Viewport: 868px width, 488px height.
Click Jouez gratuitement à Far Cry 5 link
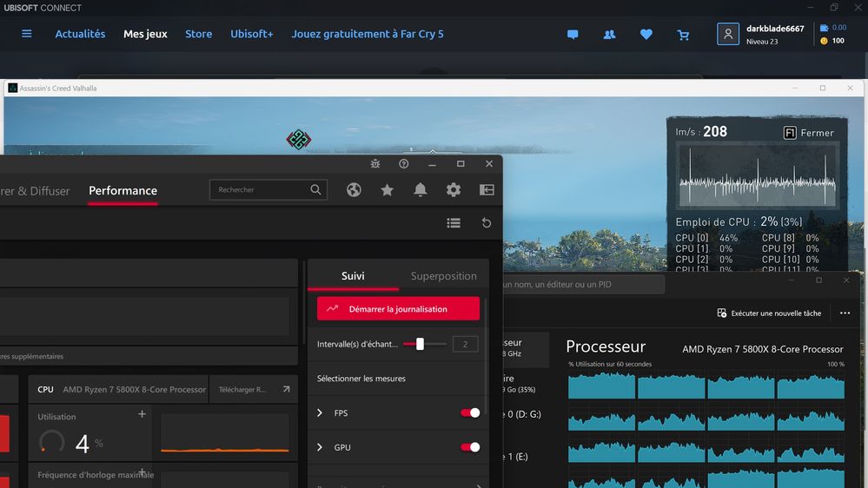[368, 34]
